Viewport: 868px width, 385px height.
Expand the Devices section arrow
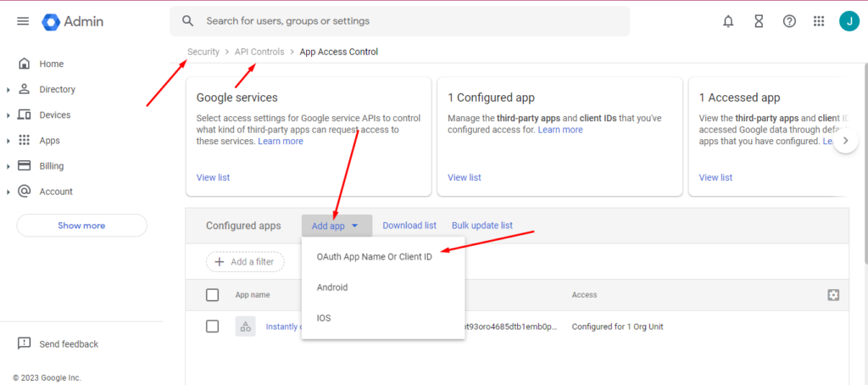8,115
